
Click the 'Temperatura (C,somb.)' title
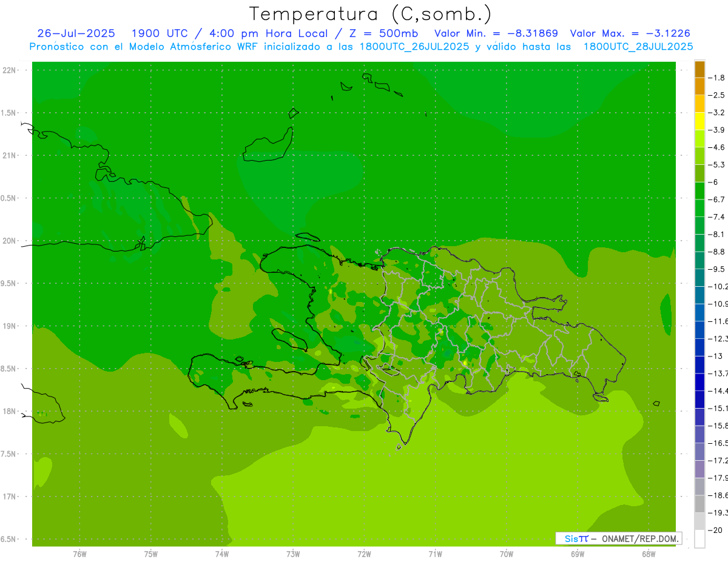tap(370, 15)
